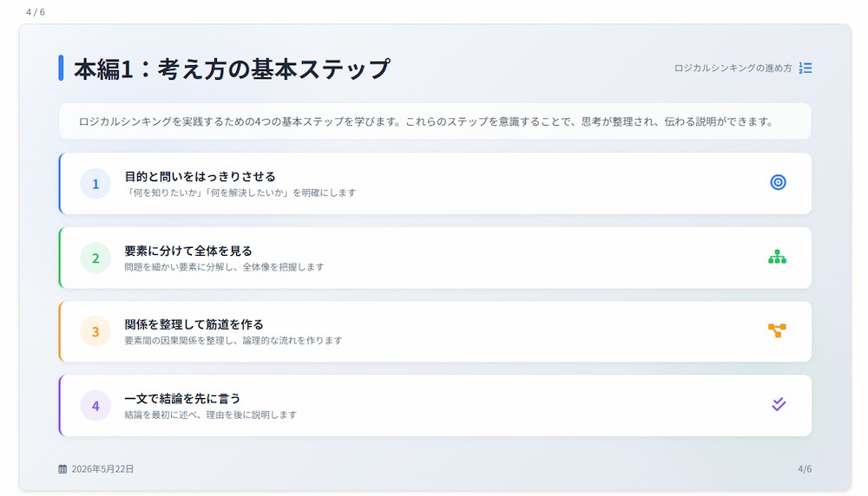Click the purple double-check icon
The width and height of the screenshot is (868, 496).
click(x=779, y=404)
